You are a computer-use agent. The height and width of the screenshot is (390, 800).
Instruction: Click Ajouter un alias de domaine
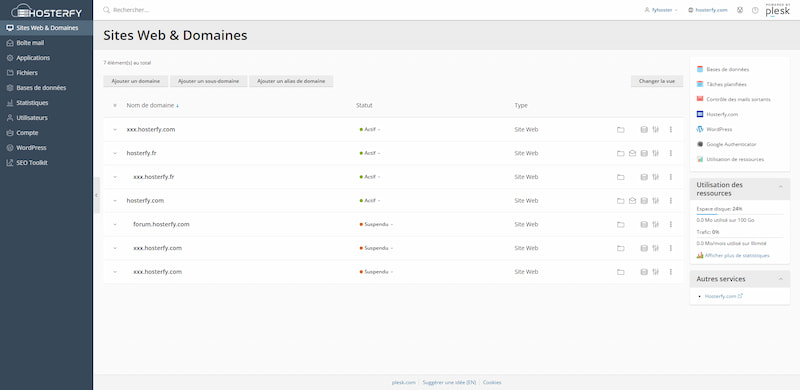coord(291,81)
